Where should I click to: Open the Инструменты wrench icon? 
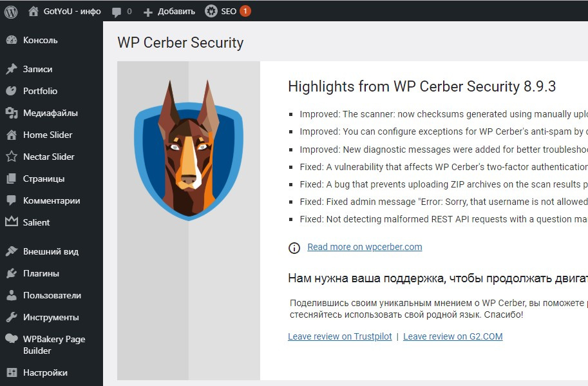(x=12, y=317)
